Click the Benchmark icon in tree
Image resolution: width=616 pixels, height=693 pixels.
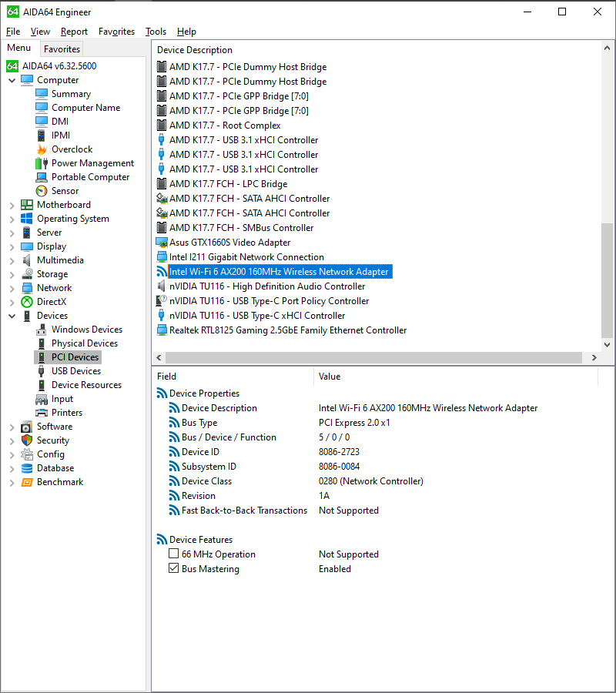pos(27,482)
